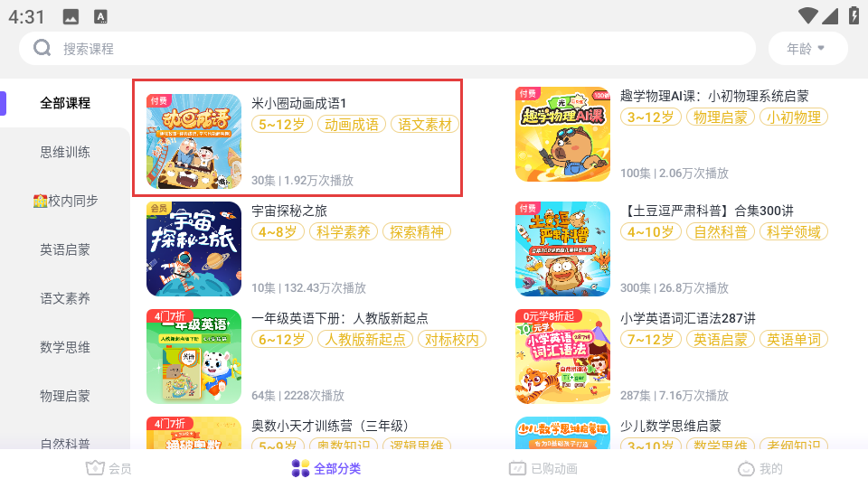Image resolution: width=868 pixels, height=488 pixels.
Task: Expand the 年龄 age filter dropdown
Action: 807,49
